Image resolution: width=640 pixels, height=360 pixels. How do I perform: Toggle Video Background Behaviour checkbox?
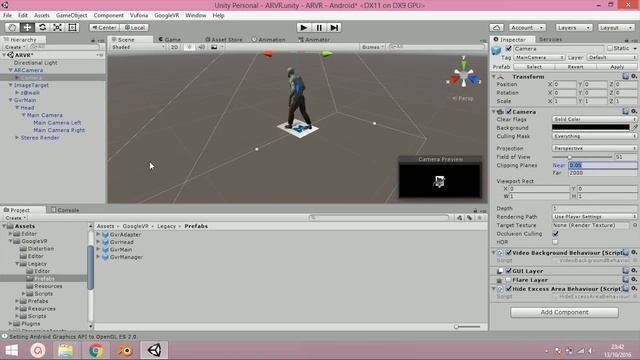coord(509,253)
